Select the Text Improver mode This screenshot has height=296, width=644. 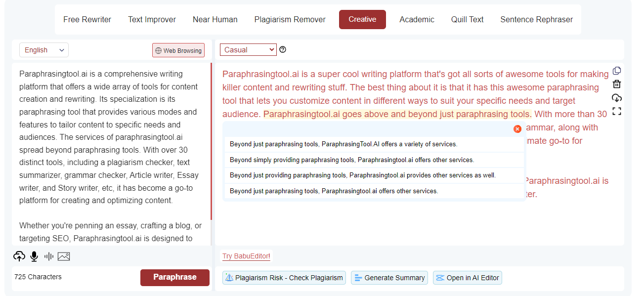tap(152, 20)
